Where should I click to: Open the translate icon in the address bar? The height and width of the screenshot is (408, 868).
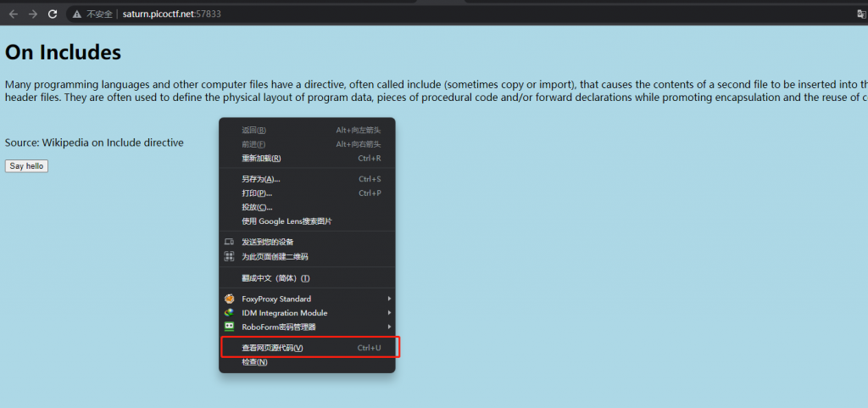click(x=862, y=14)
